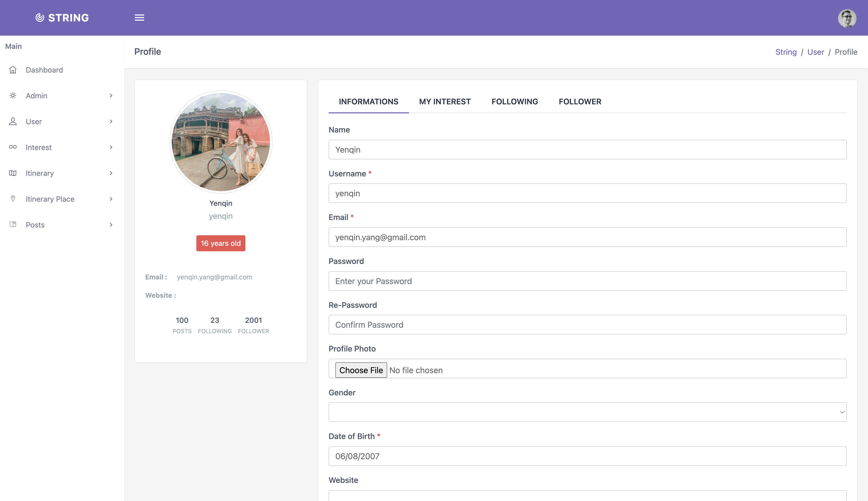This screenshot has height=501, width=868.
Task: Expand the Posts submenu chevron
Action: tap(111, 225)
